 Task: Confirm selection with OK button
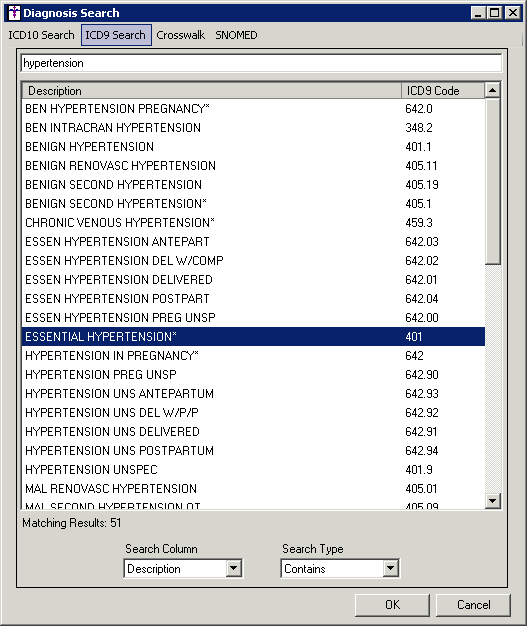click(392, 605)
